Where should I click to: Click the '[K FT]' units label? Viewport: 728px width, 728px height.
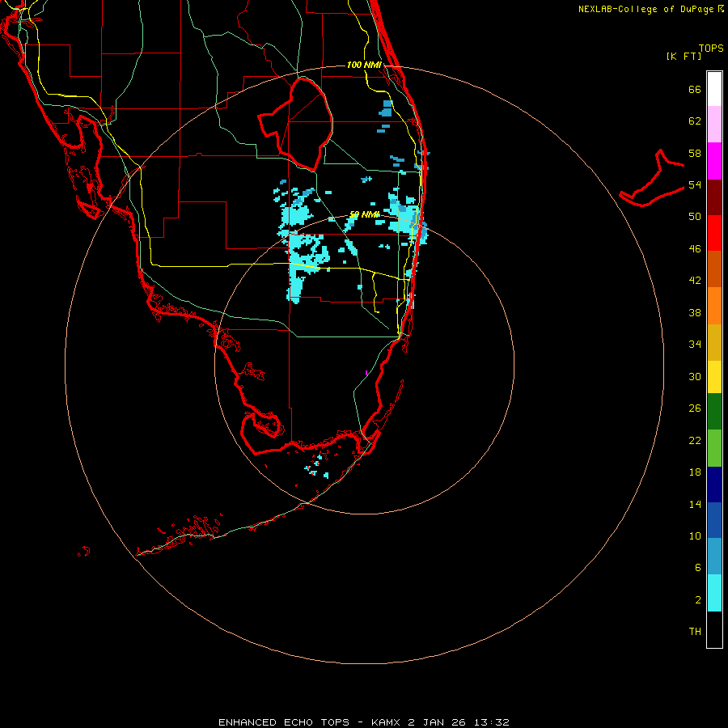[684, 56]
